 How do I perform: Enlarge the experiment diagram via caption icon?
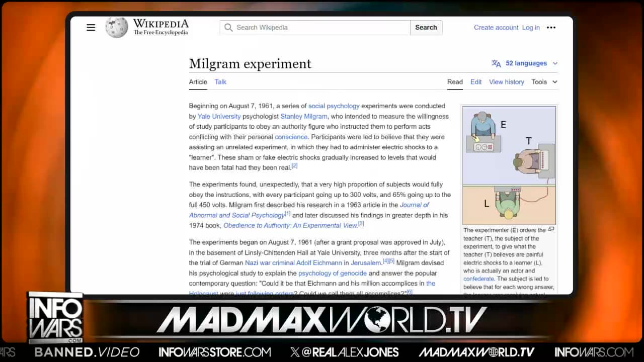click(x=551, y=229)
